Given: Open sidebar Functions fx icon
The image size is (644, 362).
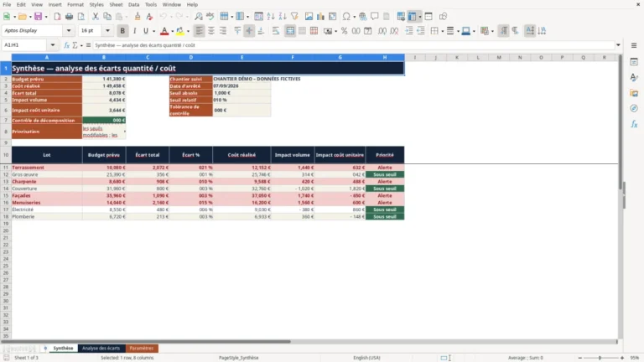Looking at the screenshot, I should click(x=634, y=124).
